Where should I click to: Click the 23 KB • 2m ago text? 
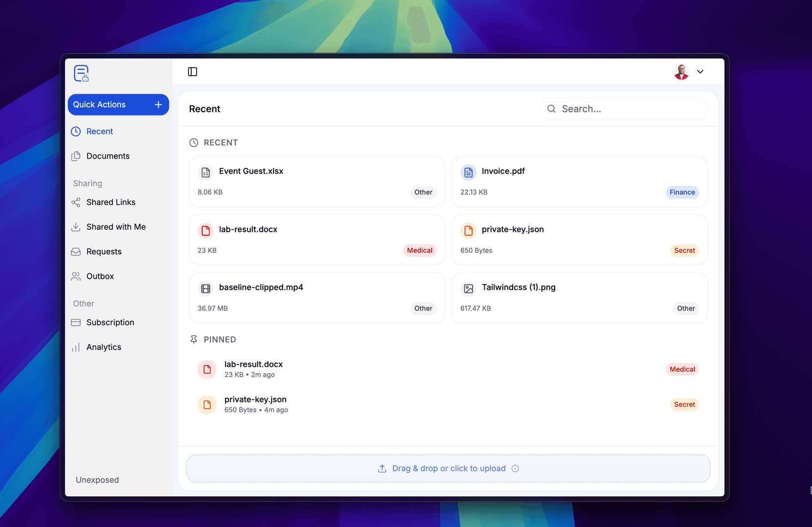250,375
